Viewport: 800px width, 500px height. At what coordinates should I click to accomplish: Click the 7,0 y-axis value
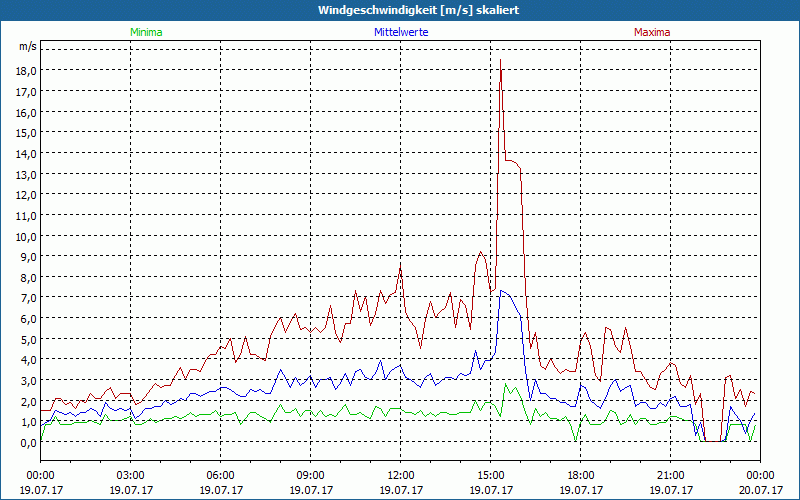click(30, 298)
